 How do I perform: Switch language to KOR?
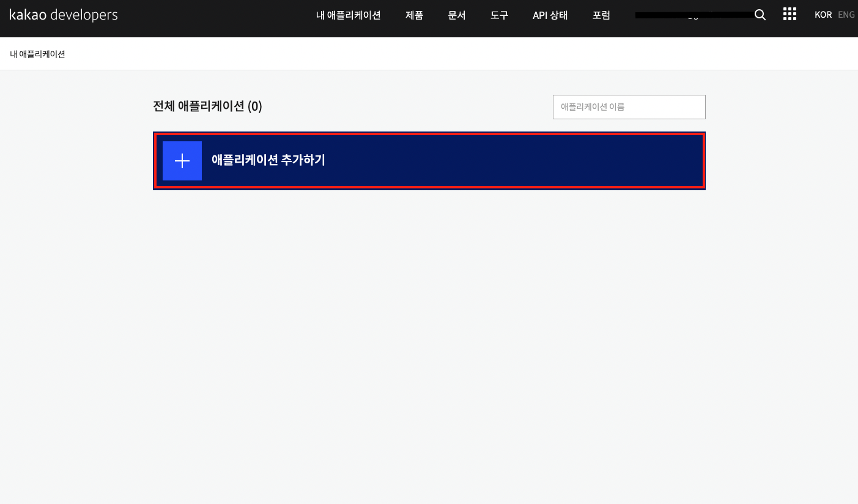click(x=823, y=15)
